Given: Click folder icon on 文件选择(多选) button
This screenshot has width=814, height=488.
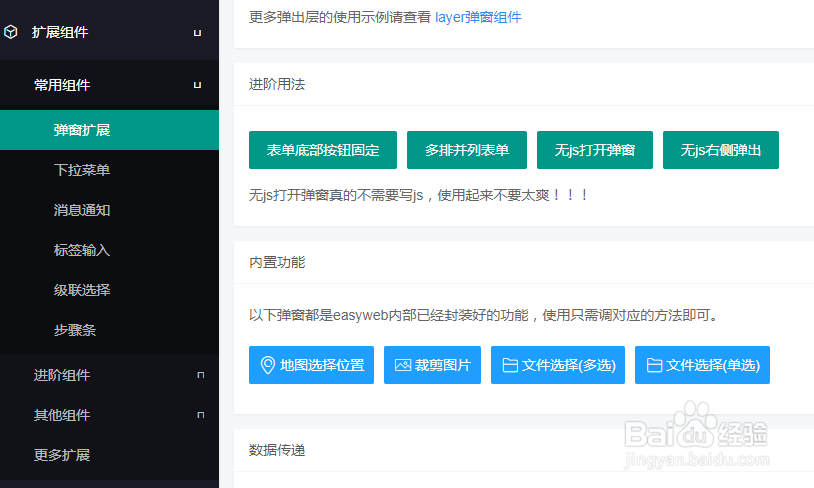Looking at the screenshot, I should click(510, 365).
